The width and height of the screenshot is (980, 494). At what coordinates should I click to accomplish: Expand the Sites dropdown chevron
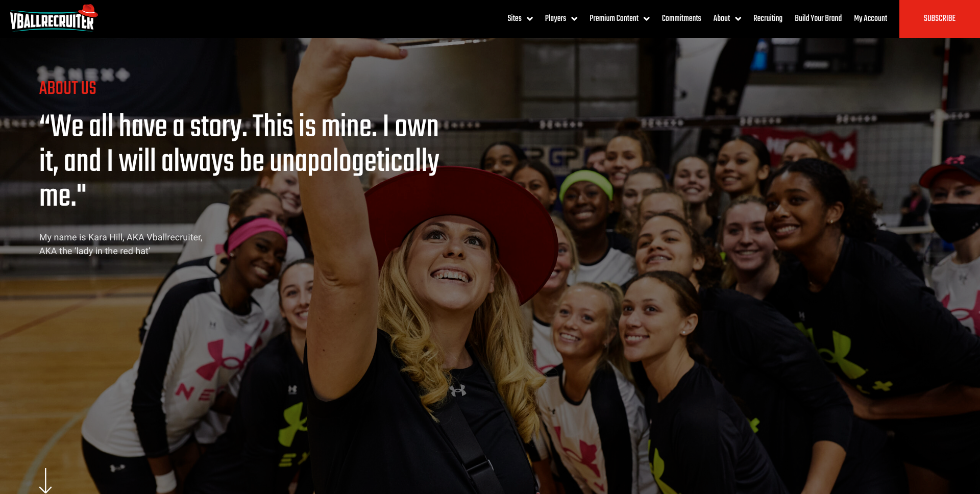click(x=530, y=19)
